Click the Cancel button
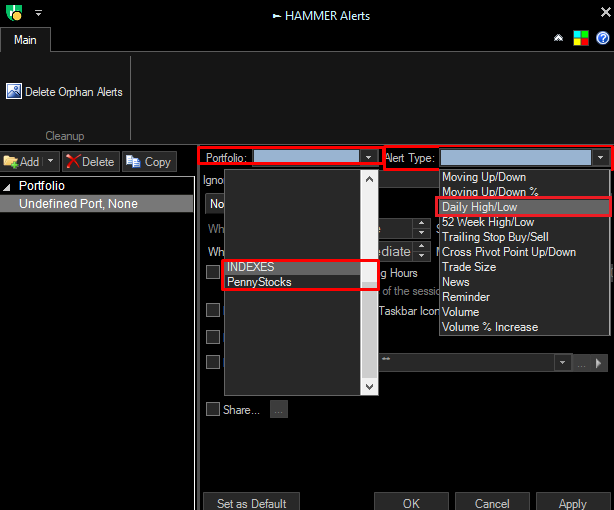 (x=492, y=503)
